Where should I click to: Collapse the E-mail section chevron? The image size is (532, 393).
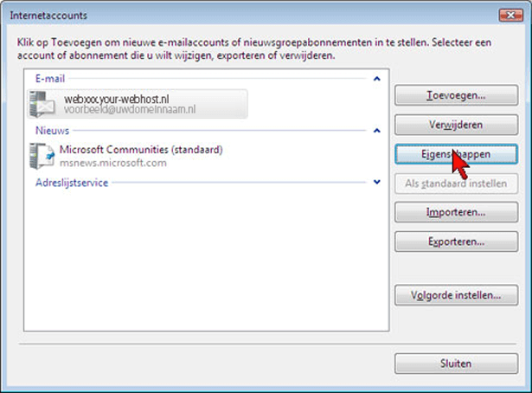pos(376,79)
